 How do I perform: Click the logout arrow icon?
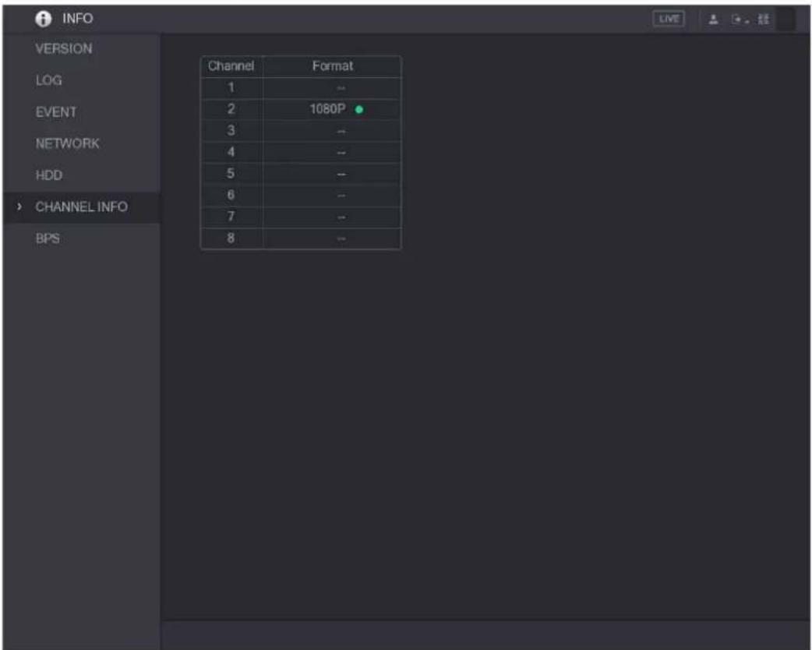[x=740, y=19]
